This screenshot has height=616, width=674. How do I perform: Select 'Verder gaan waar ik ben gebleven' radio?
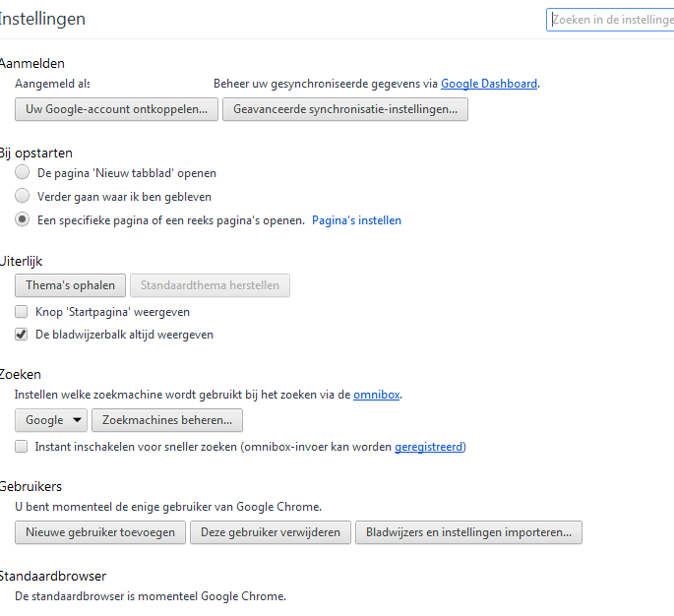point(22,196)
